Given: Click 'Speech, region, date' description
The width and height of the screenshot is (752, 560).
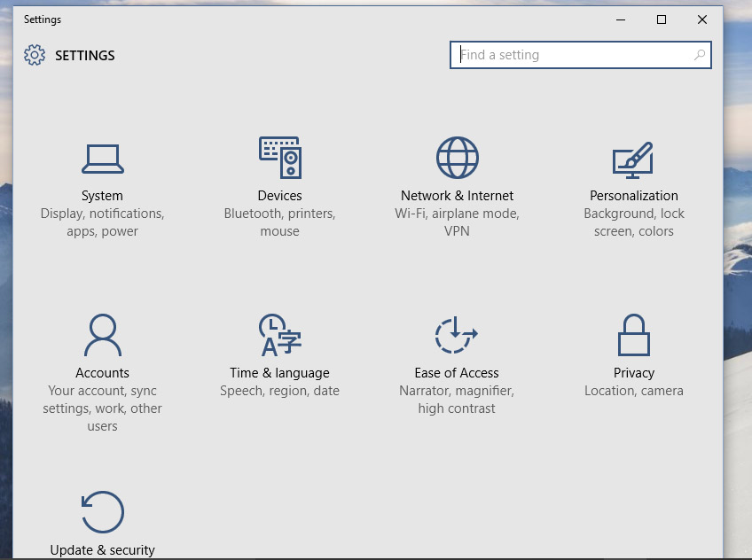Looking at the screenshot, I should click(x=279, y=391).
